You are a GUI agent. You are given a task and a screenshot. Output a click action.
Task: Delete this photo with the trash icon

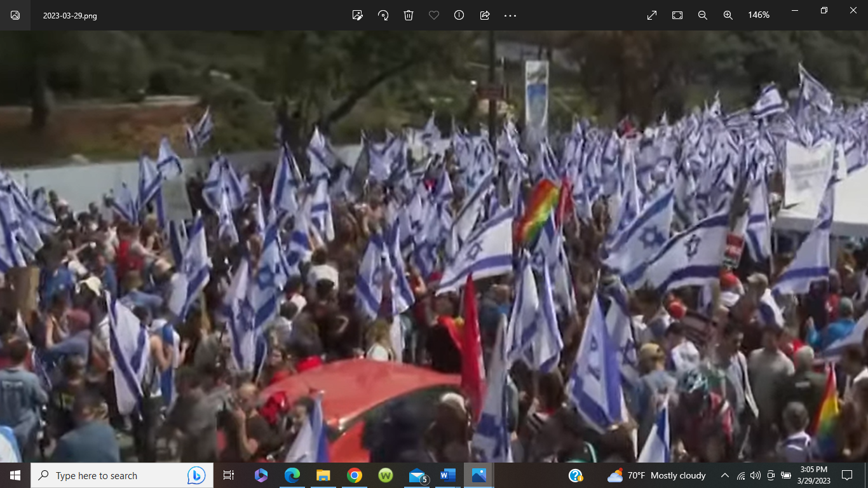[409, 15]
